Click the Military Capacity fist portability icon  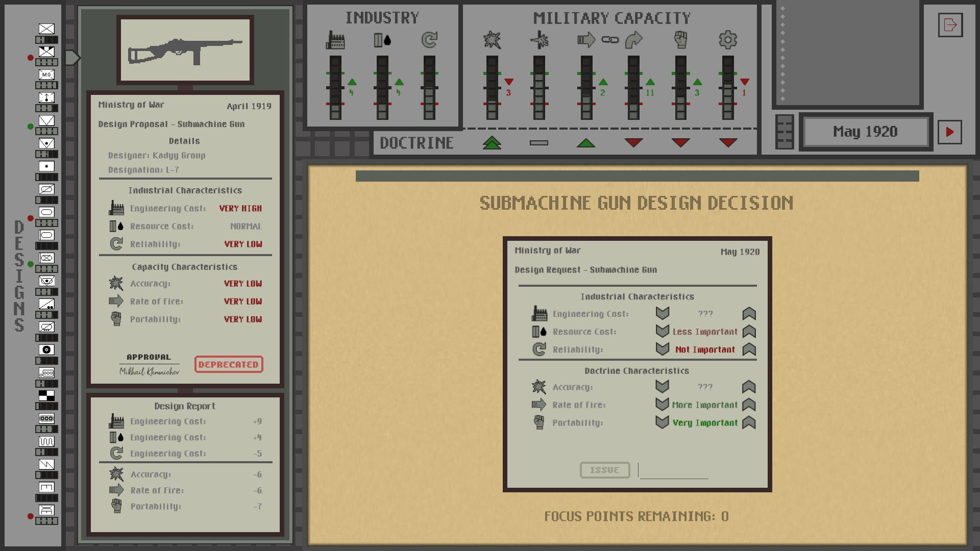680,40
